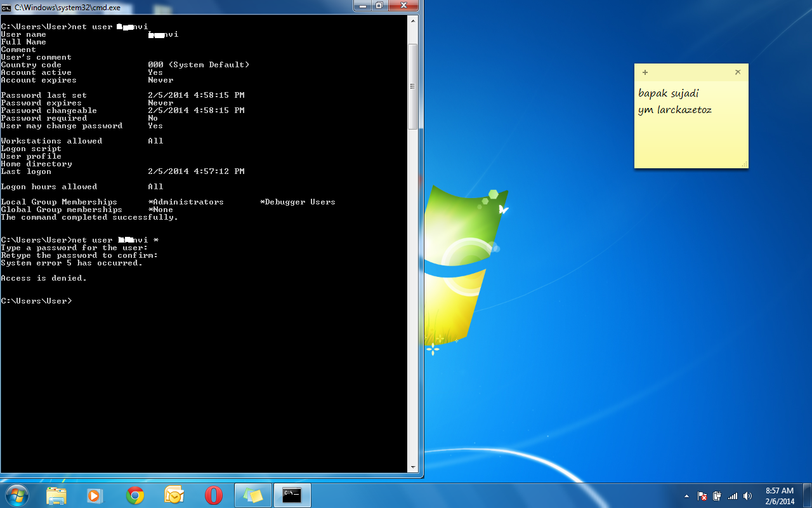Launch Opera browser from the taskbar

(x=213, y=495)
